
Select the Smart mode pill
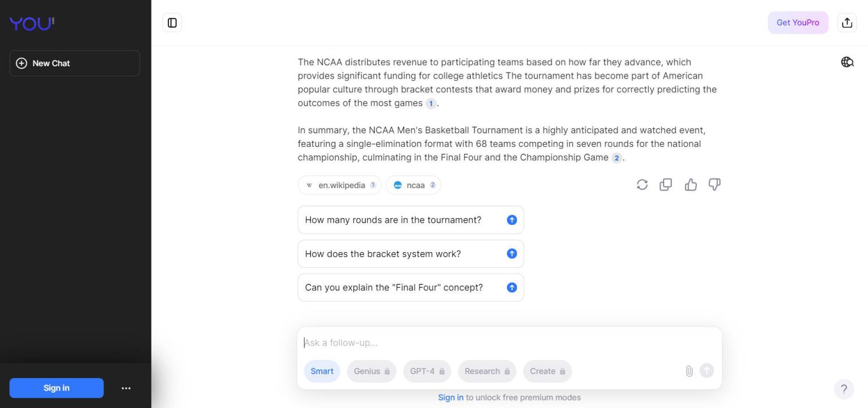322,371
